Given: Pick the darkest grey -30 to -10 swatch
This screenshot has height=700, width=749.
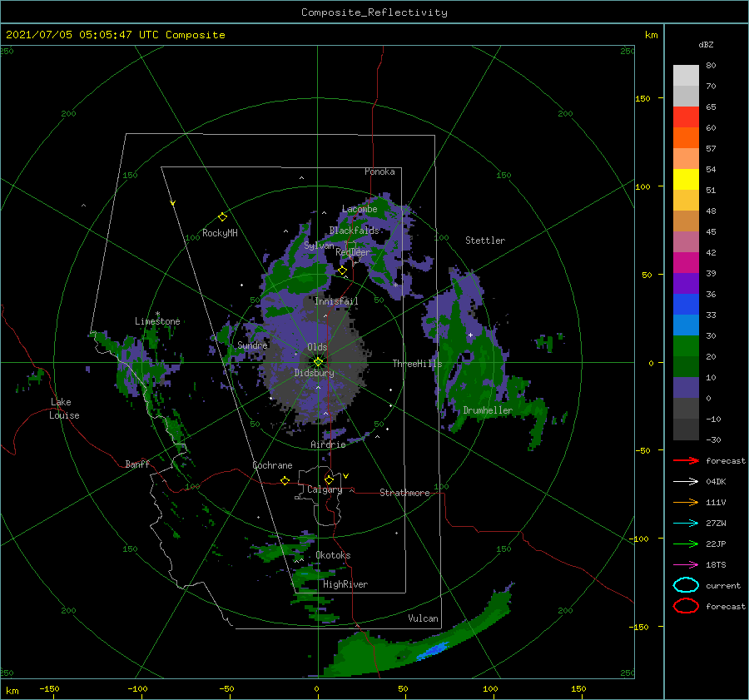Looking at the screenshot, I should pos(686,429).
